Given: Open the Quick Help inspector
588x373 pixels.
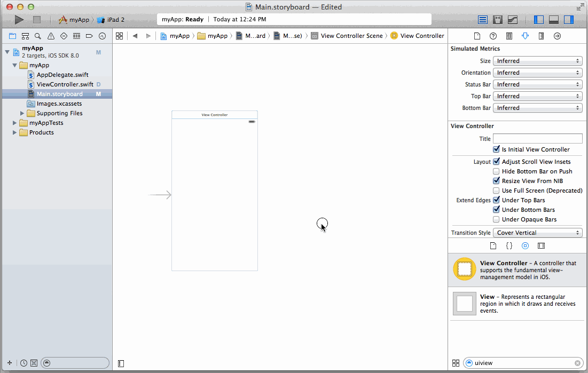Looking at the screenshot, I should tap(493, 36).
